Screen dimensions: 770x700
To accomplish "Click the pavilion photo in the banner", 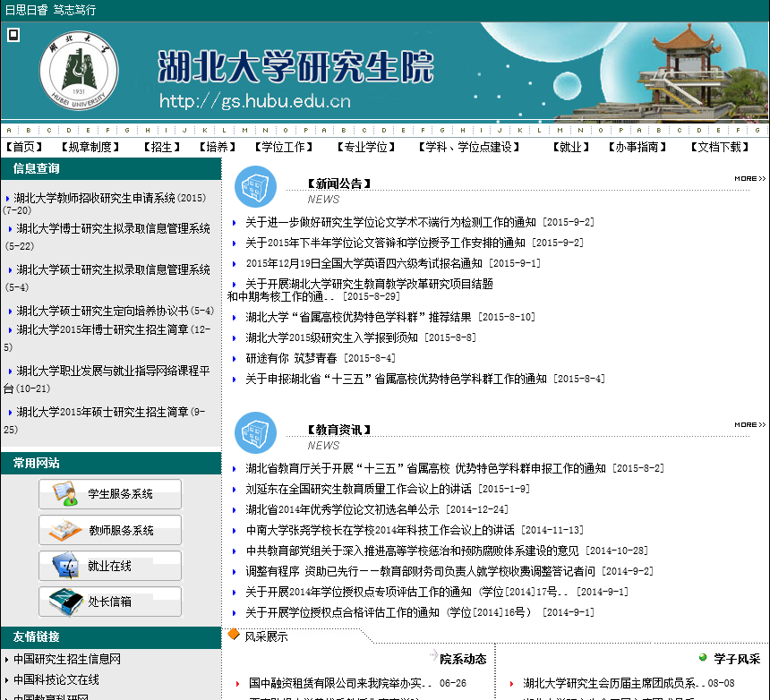I will pos(688,73).
